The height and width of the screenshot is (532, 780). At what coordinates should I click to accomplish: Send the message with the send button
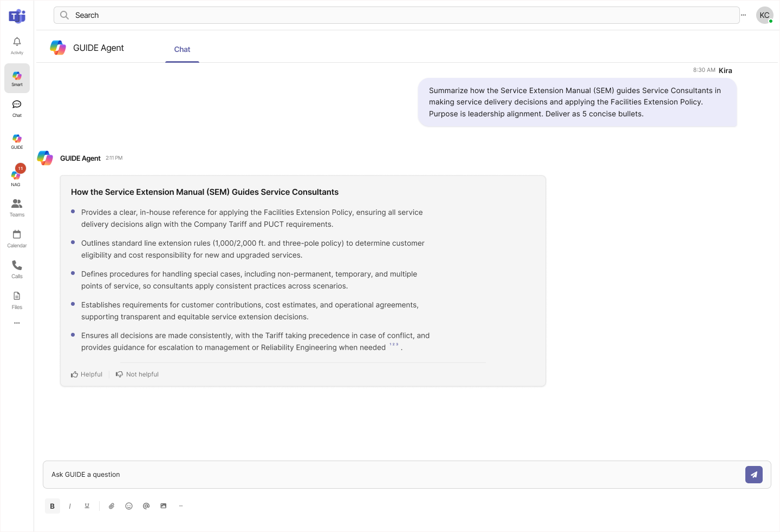[754, 475]
